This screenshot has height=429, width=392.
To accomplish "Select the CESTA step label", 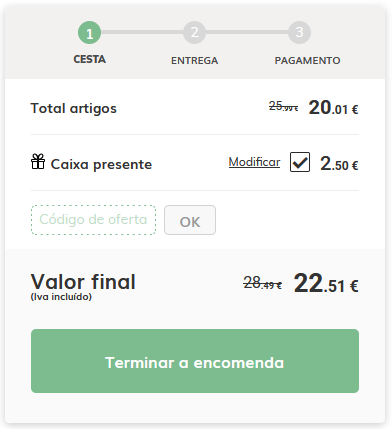I will (x=89, y=59).
